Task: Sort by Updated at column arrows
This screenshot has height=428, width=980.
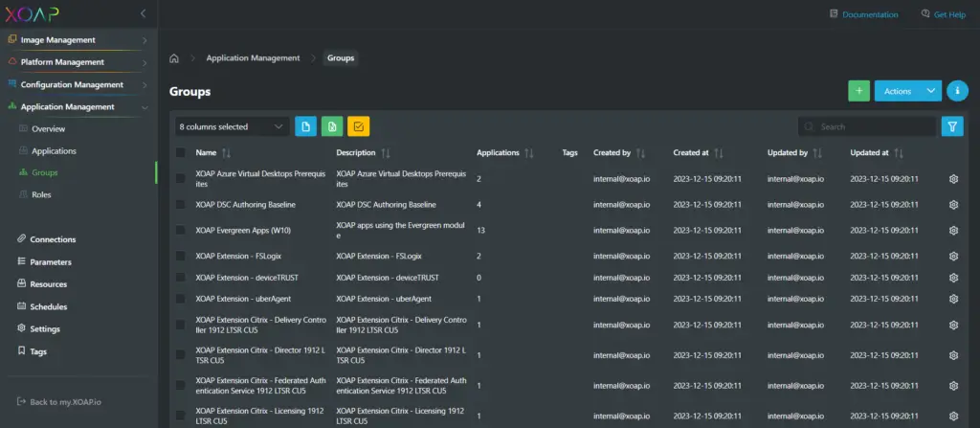Action: 899,152
